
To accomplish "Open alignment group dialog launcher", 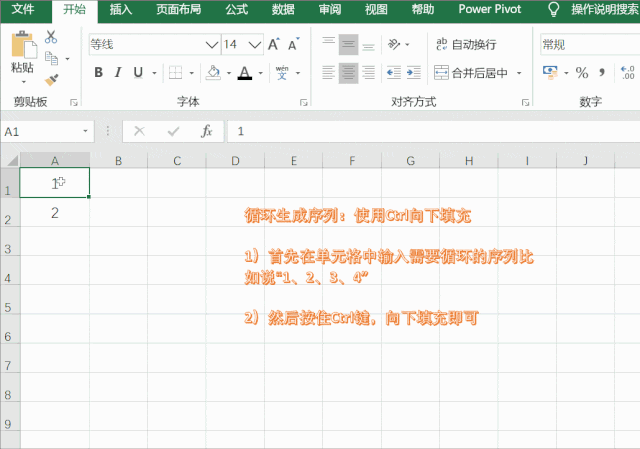I will (526, 102).
